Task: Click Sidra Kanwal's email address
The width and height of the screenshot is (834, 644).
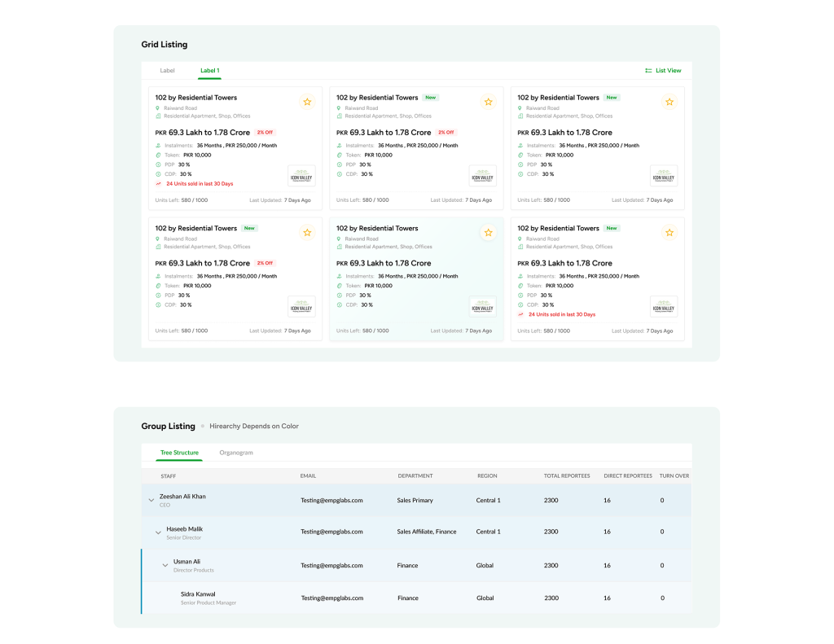Action: coord(331,598)
